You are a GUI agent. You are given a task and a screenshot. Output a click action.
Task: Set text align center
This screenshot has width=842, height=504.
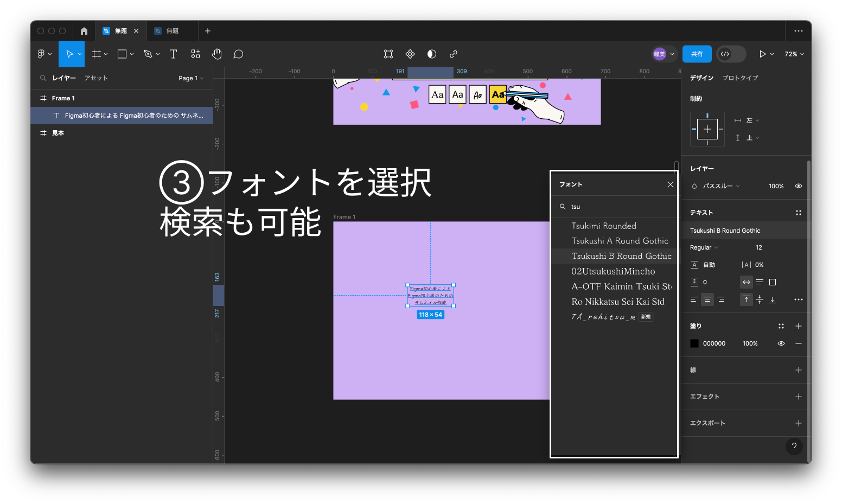[x=707, y=299]
